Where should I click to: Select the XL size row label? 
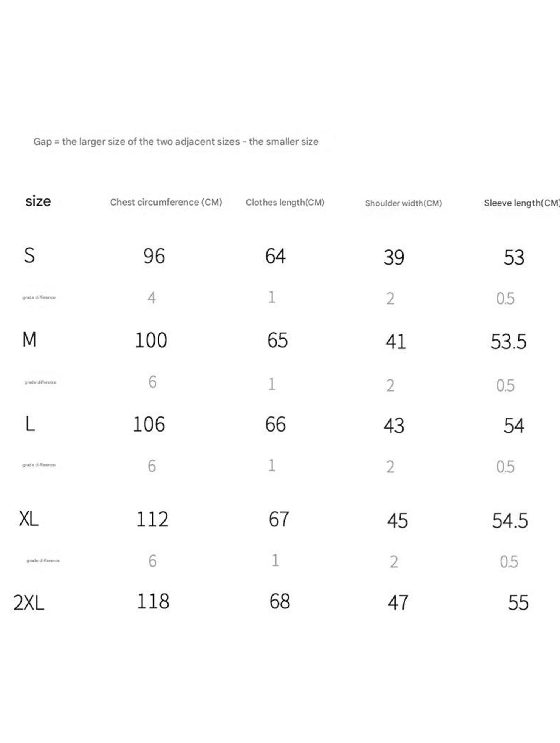[x=29, y=519]
